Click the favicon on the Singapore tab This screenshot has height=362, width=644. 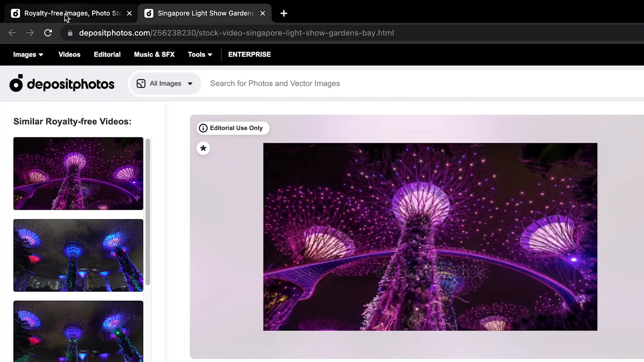[149, 13]
